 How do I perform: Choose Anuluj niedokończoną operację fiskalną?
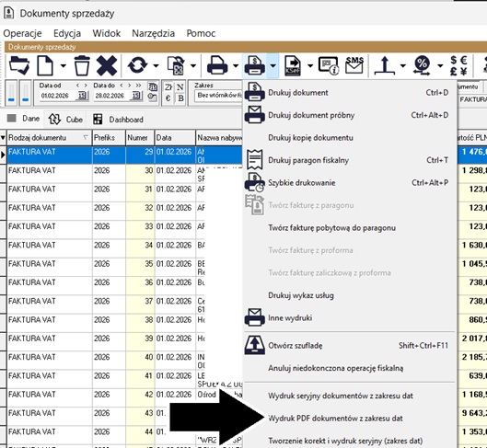350,368
